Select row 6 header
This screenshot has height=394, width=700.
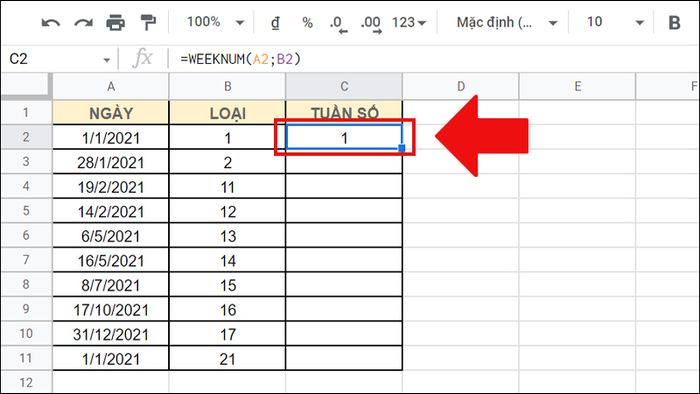pyautogui.click(x=26, y=235)
